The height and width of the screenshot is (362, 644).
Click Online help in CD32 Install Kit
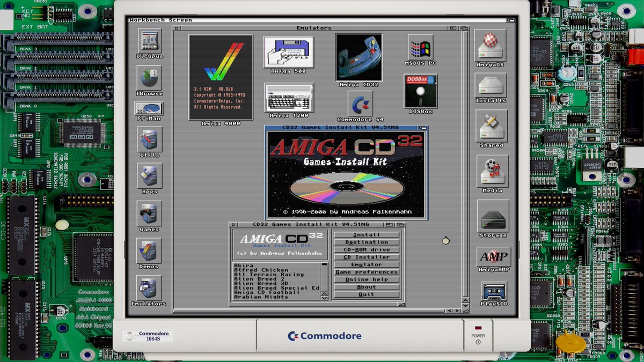(x=367, y=279)
